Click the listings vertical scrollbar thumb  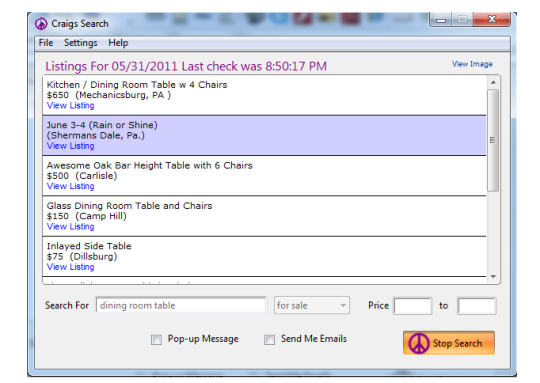pyautogui.click(x=493, y=140)
